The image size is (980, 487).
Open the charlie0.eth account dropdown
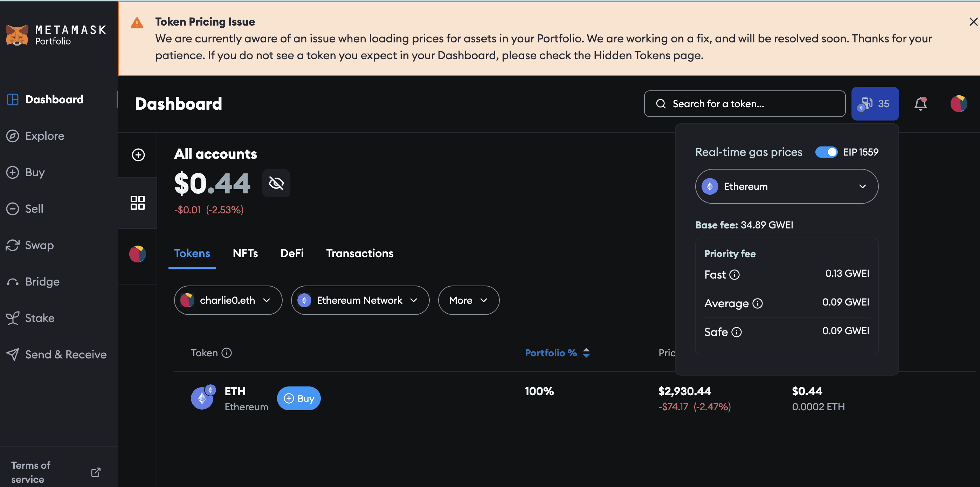pos(228,300)
